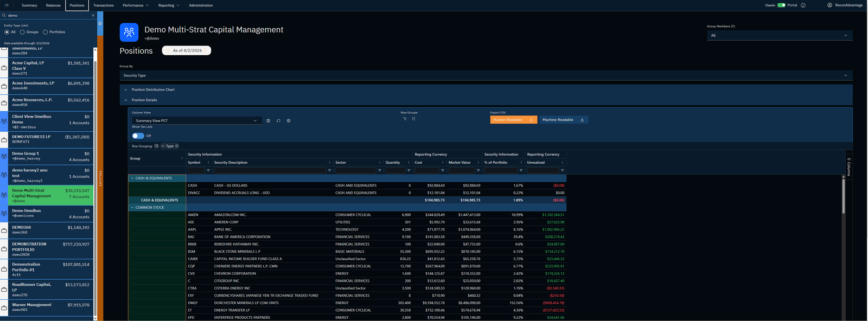
Task: Go to the Transactions tab
Action: coord(104,5)
